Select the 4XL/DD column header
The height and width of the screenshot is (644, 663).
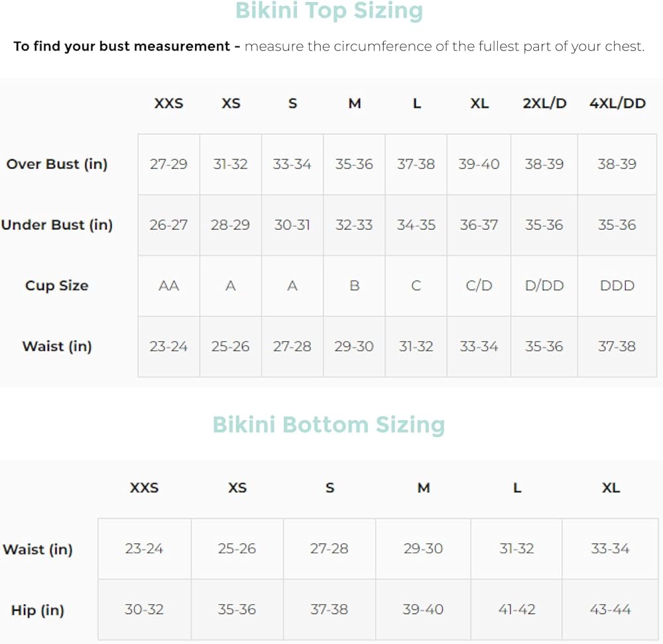(617, 103)
